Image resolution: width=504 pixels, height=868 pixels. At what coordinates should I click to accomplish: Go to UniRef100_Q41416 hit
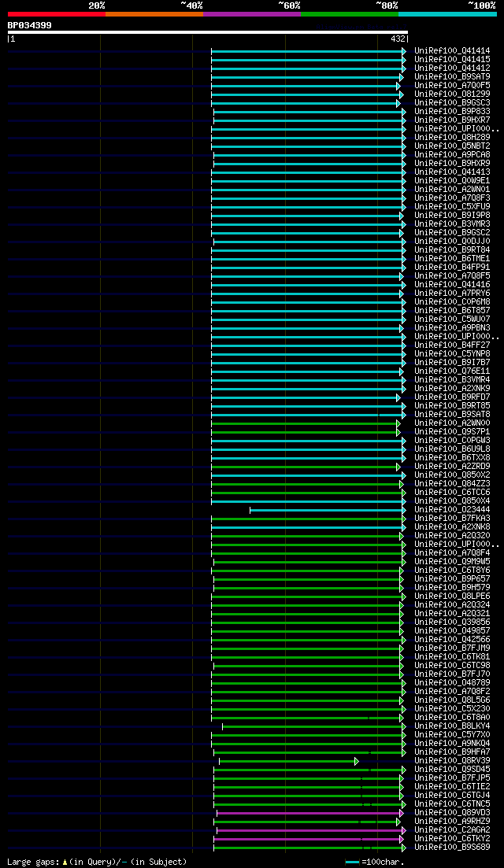click(452, 285)
